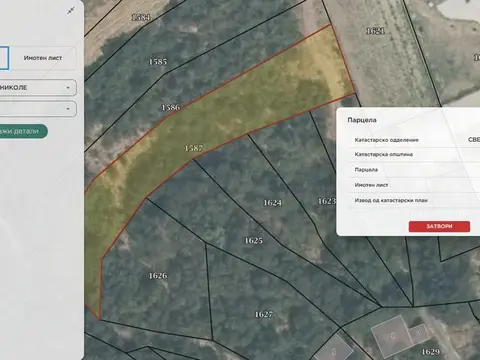This screenshot has height=360, width=480.
Task: Click the Парцела row in the popup
Action: (413, 170)
